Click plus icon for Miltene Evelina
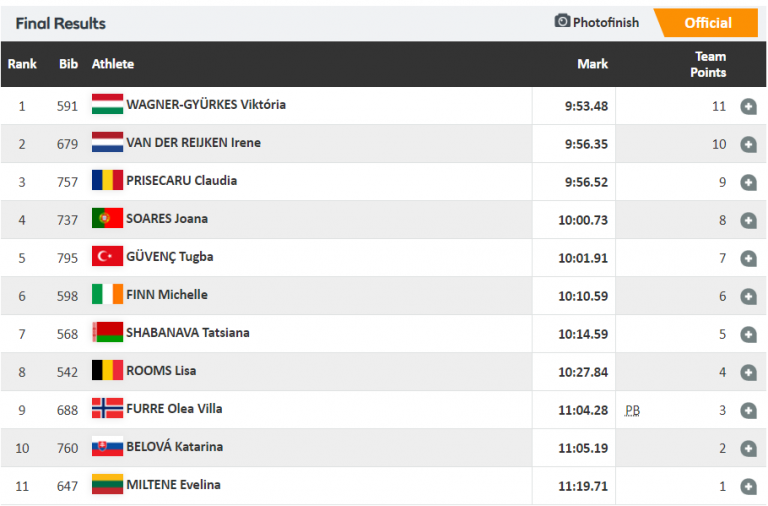Screen dimensions: 768x506 [x=748, y=486]
